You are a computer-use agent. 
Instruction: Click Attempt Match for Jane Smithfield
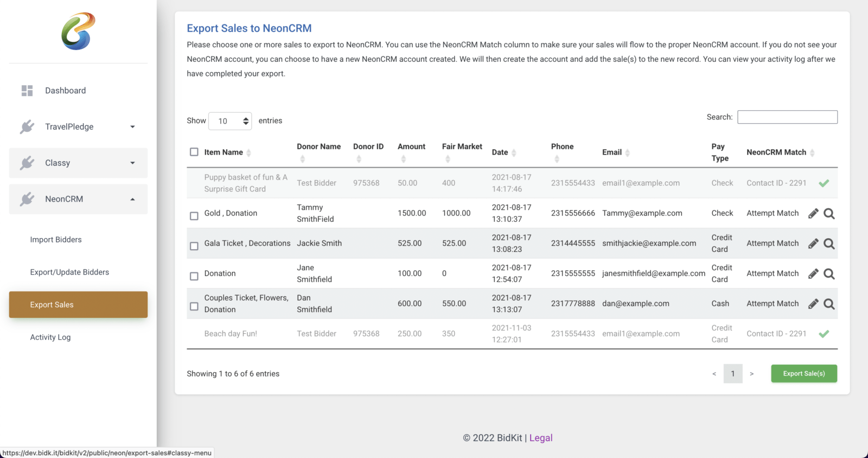773,273
